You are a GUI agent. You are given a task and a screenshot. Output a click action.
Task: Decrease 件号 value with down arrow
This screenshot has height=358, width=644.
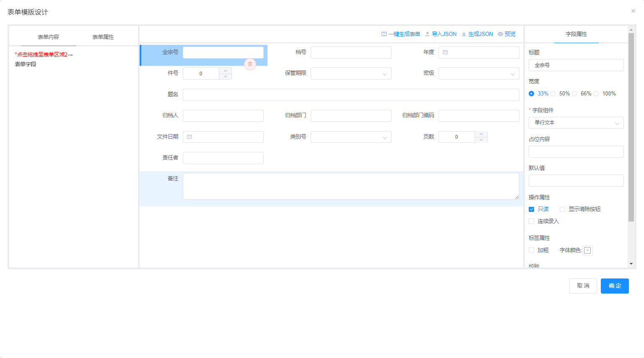[226, 77]
